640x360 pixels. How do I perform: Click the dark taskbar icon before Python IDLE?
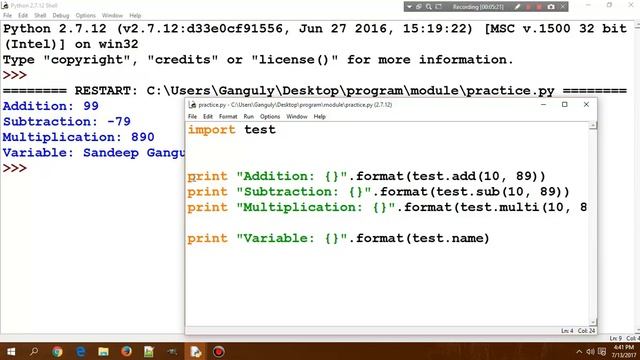pos(172,351)
